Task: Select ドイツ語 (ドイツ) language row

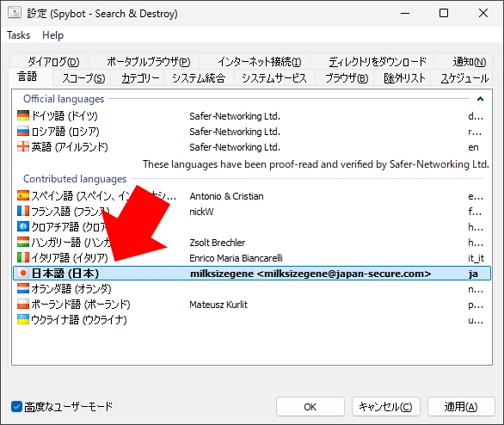Action: pos(252,116)
